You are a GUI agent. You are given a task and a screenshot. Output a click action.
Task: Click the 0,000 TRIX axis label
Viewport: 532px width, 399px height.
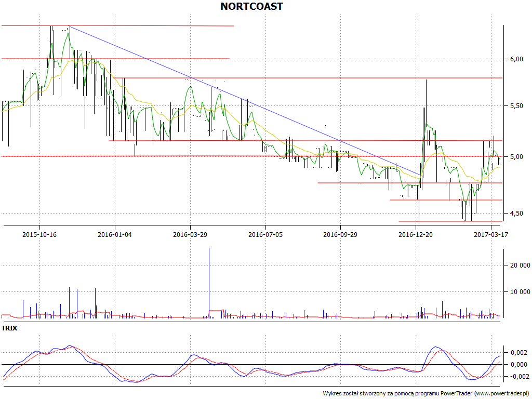519,365
